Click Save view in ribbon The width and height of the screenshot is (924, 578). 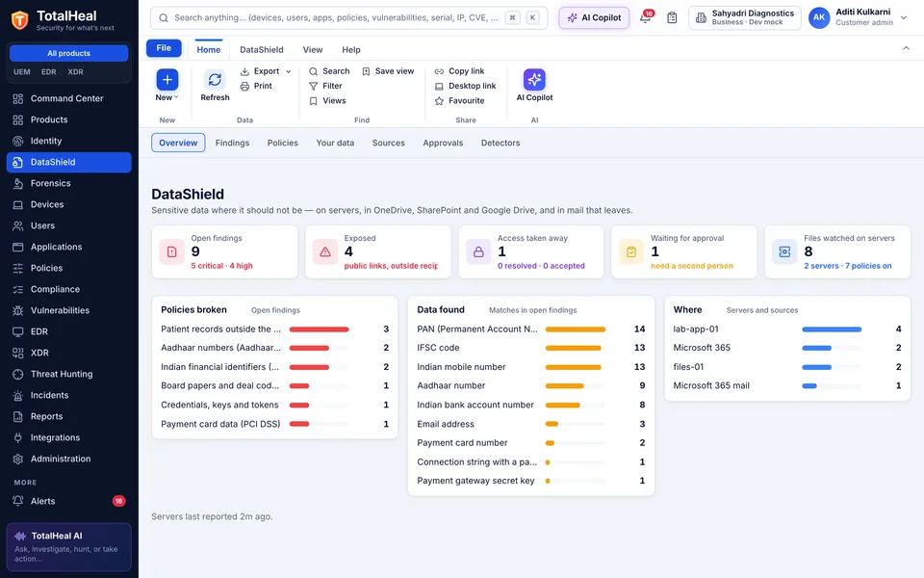click(388, 71)
